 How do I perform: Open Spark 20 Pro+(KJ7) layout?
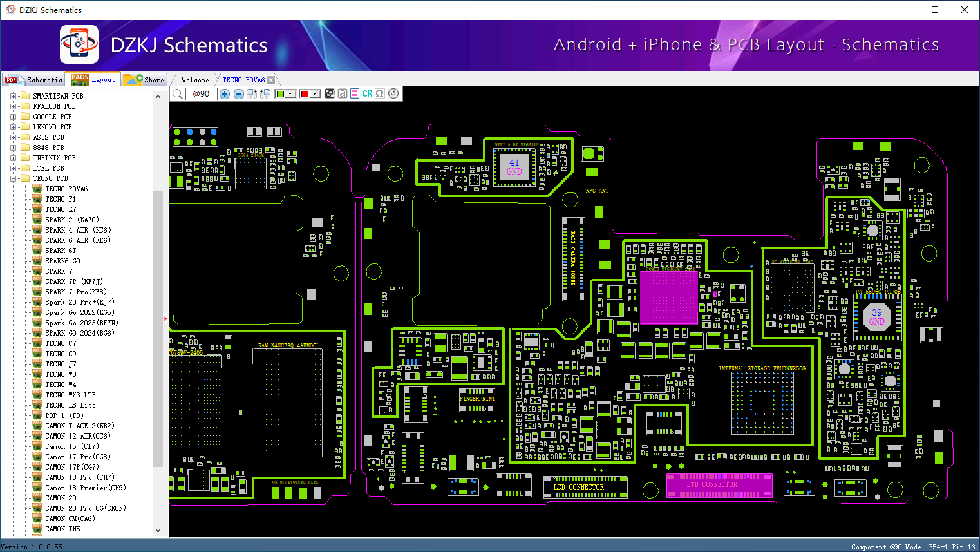(80, 302)
